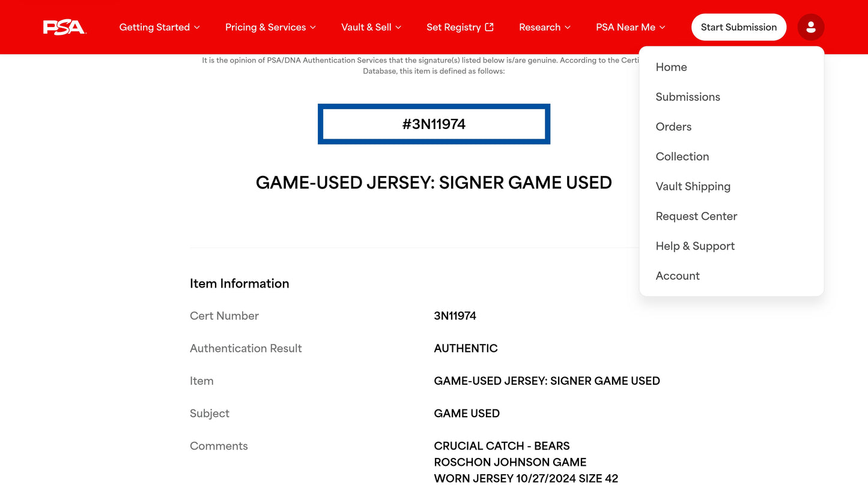Image resolution: width=868 pixels, height=488 pixels.
Task: Expand the Pricing & Services dropdown
Action: 270,27
